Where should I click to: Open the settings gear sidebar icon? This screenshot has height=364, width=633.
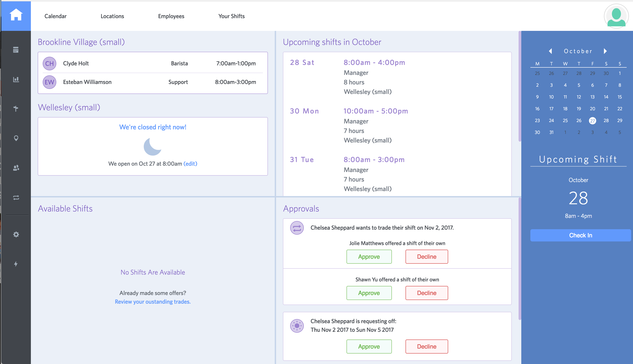tap(16, 234)
